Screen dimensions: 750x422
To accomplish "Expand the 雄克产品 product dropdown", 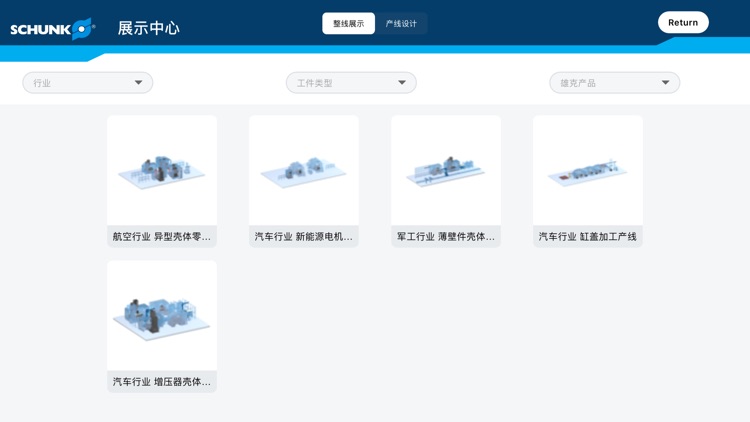I will pos(614,83).
